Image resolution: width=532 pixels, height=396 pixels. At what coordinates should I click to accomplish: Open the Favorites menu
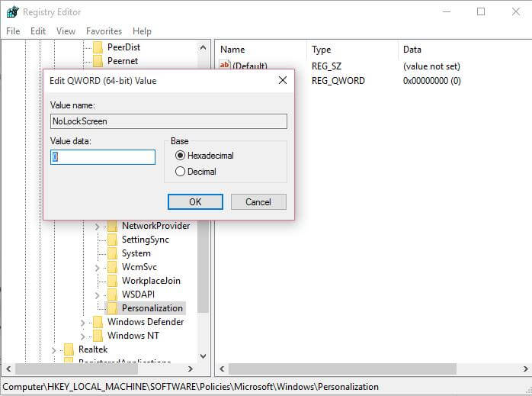(x=104, y=31)
